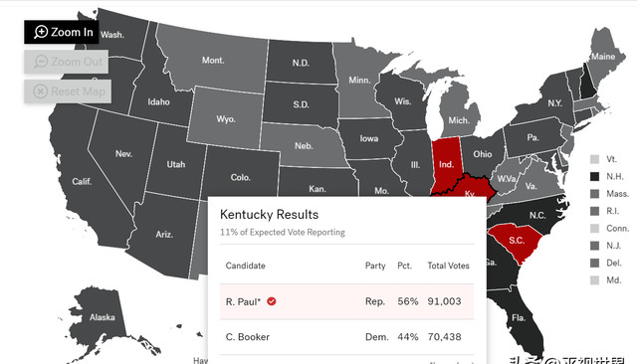Select Alaska on the map
Viewport: 637px width, 364px height.
coord(102,318)
